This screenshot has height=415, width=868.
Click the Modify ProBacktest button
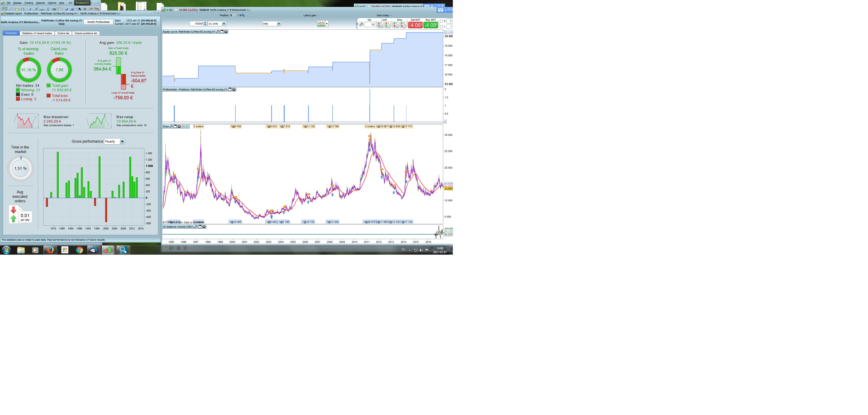(x=98, y=22)
